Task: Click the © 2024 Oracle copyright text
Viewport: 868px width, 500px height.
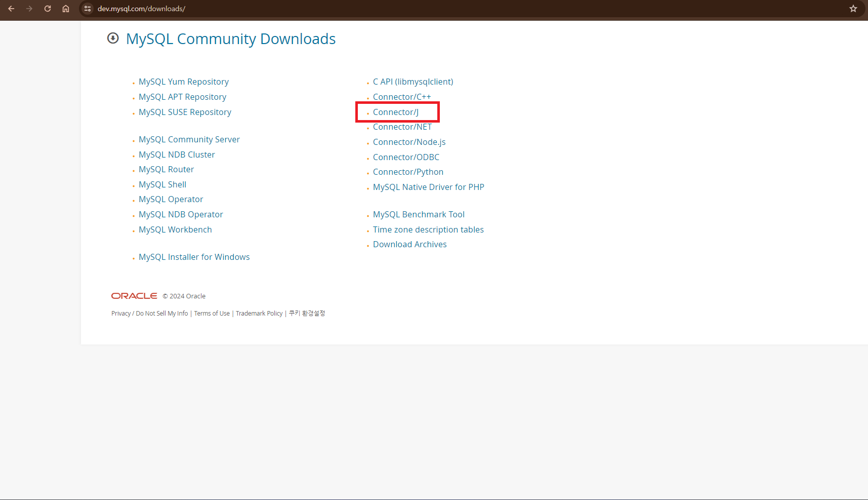Action: 184,296
